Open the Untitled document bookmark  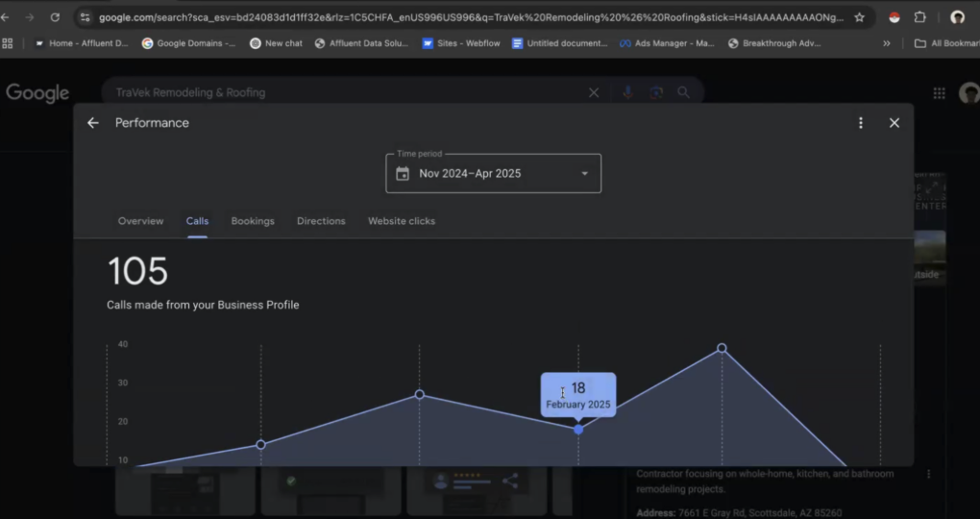click(559, 43)
